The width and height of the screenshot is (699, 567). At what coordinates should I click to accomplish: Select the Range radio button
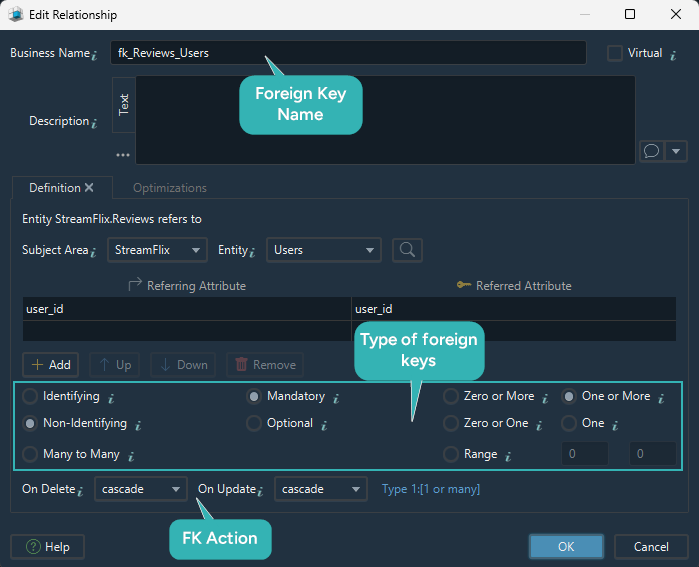click(451, 454)
